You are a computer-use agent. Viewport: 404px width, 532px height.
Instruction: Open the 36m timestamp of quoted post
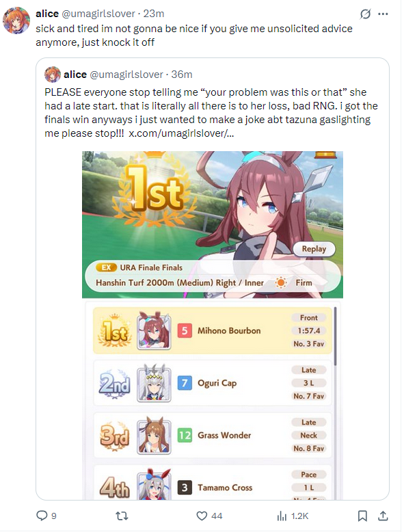(182, 75)
